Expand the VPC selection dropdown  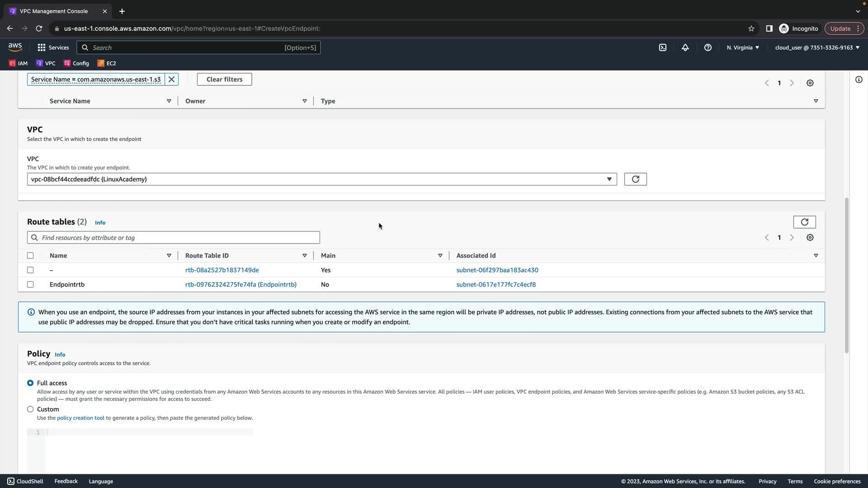(x=609, y=179)
